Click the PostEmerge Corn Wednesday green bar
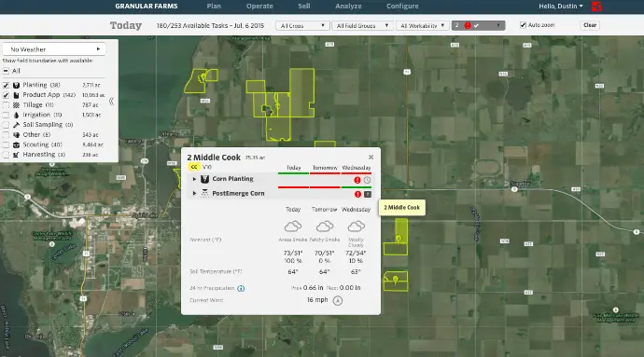 tap(357, 187)
